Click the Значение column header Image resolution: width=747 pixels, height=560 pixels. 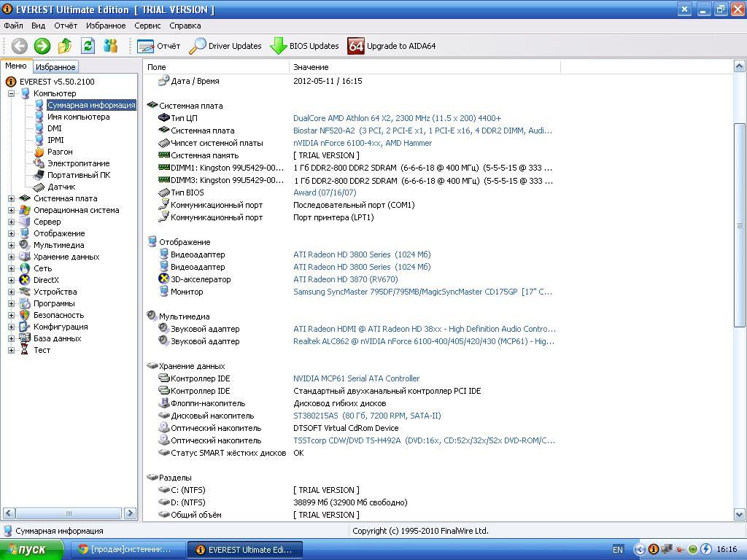pyautogui.click(x=425, y=67)
